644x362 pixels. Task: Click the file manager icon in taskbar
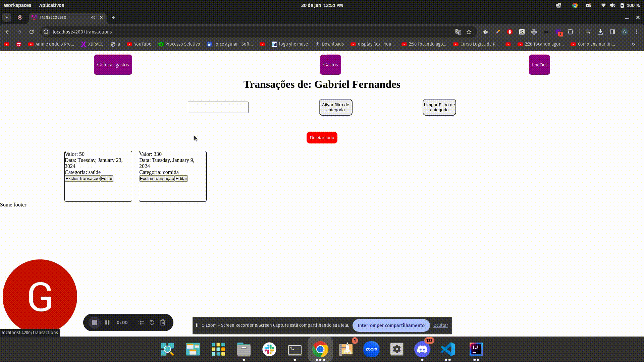pos(244,349)
